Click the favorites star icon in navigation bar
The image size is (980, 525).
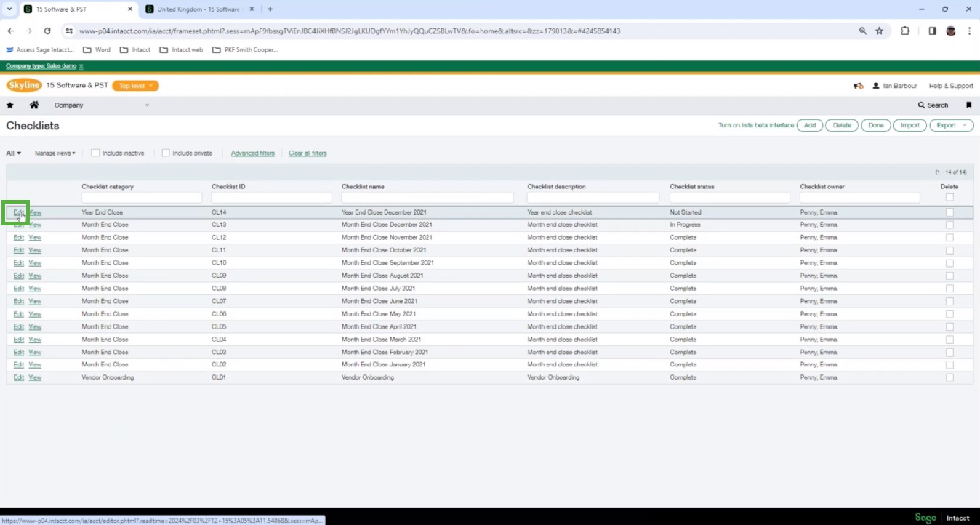tap(10, 105)
